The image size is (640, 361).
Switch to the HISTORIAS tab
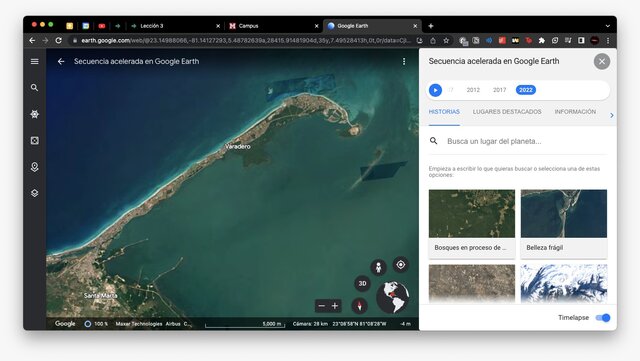tap(444, 111)
